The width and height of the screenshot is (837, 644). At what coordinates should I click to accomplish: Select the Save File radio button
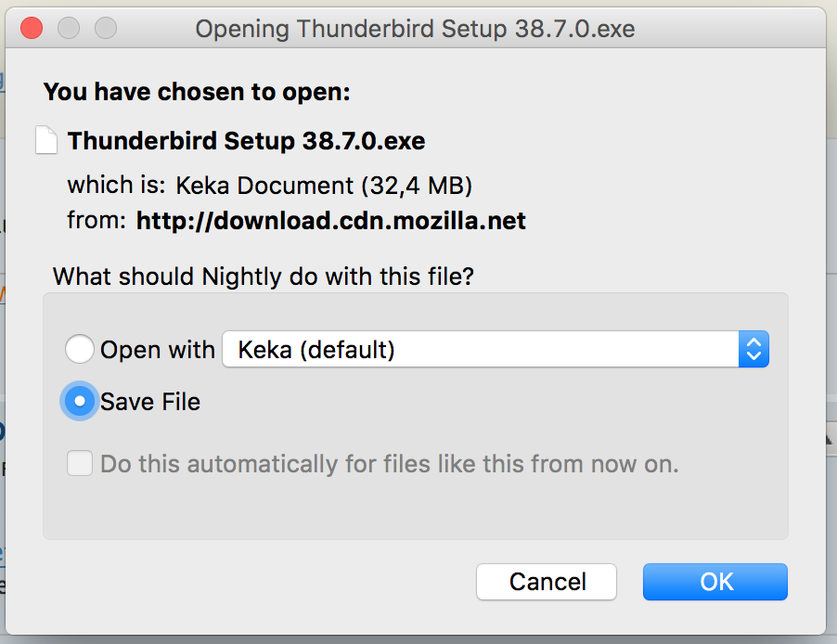pos(80,402)
